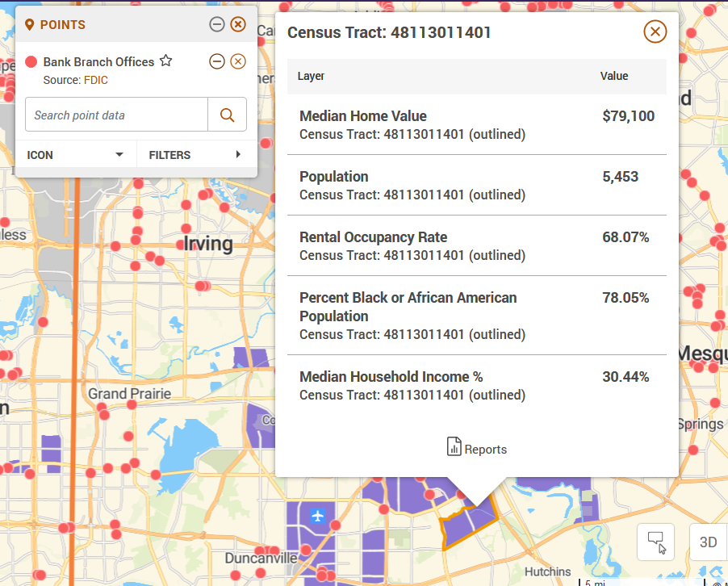Screen dimensions: 728x586
Task: Activate the map tooltip pointer tool
Action: click(x=655, y=542)
